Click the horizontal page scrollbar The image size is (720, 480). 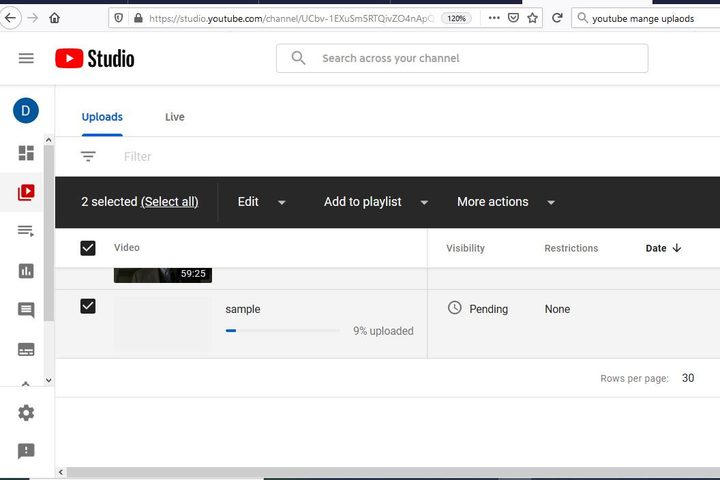pyautogui.click(x=394, y=472)
